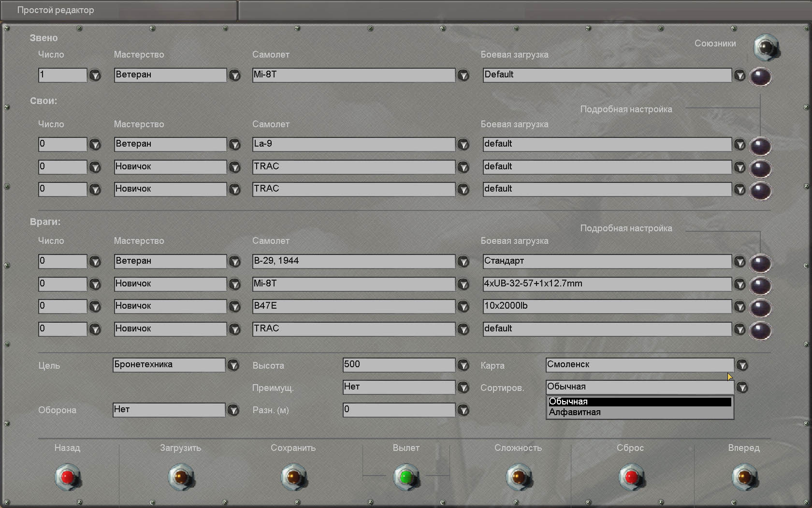Open count dropdown arrow in La-9 row
812x508 pixels.
(95, 145)
